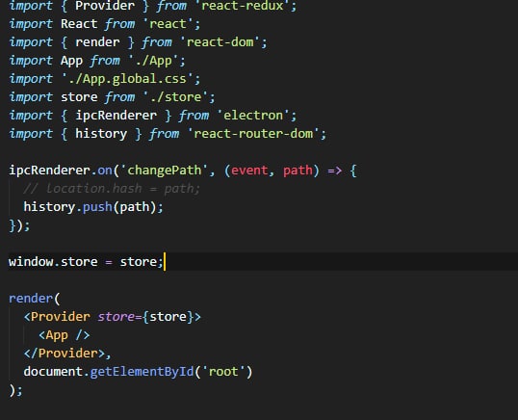Click the 'root' string literal
The height and width of the screenshot is (420, 518).
coord(223,372)
